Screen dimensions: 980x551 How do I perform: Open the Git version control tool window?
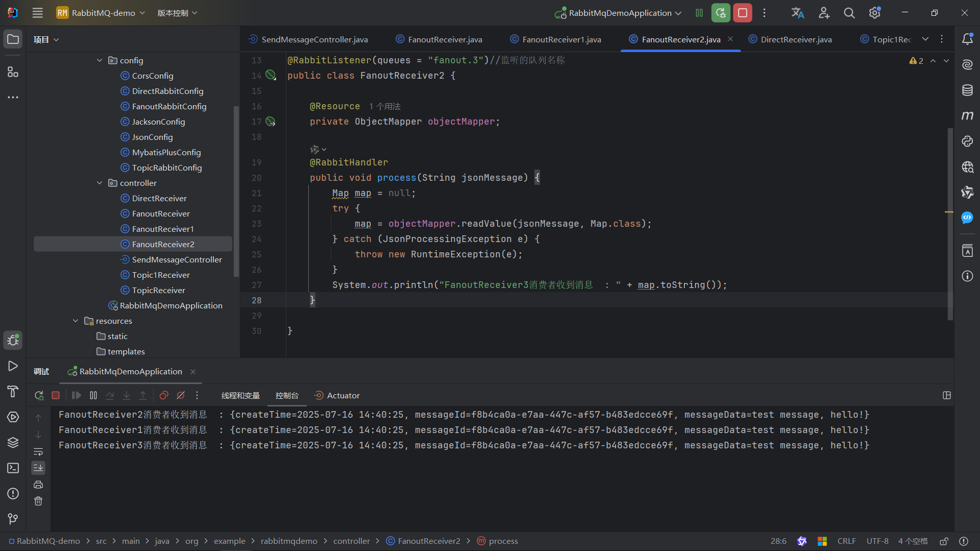[x=13, y=519]
